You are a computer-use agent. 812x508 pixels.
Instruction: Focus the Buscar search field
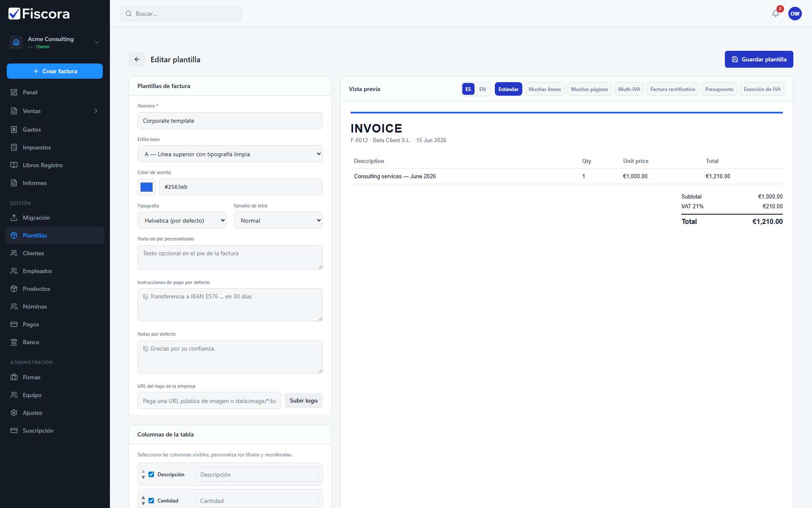(181, 14)
